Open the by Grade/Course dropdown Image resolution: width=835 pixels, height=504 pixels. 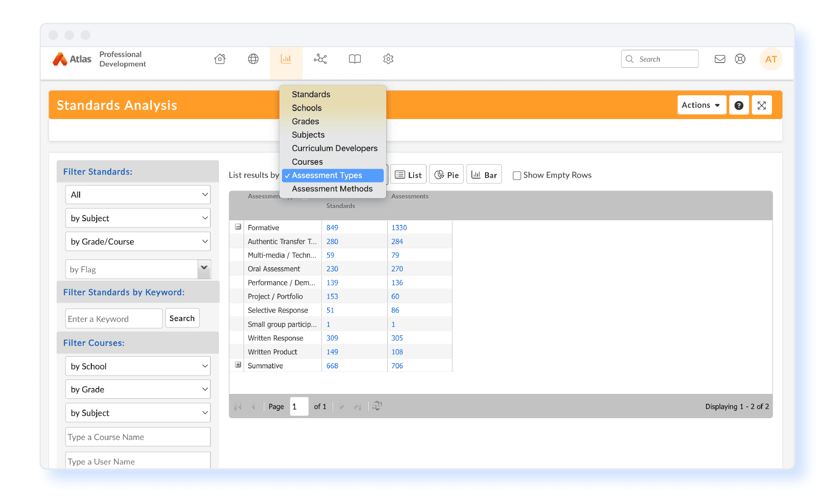pos(138,242)
